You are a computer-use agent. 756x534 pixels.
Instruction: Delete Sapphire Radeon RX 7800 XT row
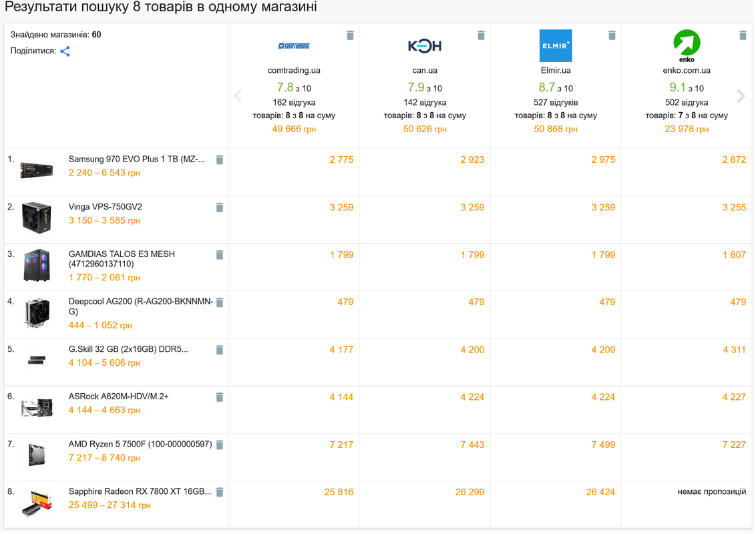pos(220,492)
